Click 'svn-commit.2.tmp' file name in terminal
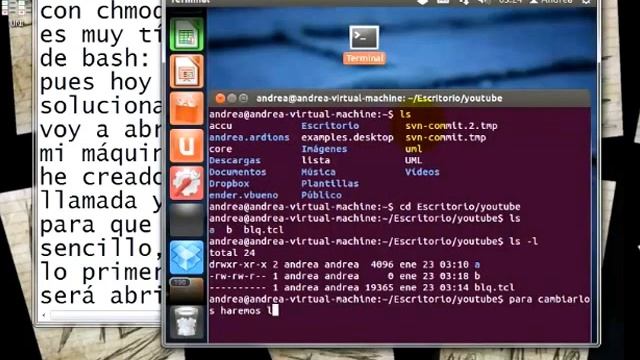This screenshot has width=640, height=360. point(451,126)
